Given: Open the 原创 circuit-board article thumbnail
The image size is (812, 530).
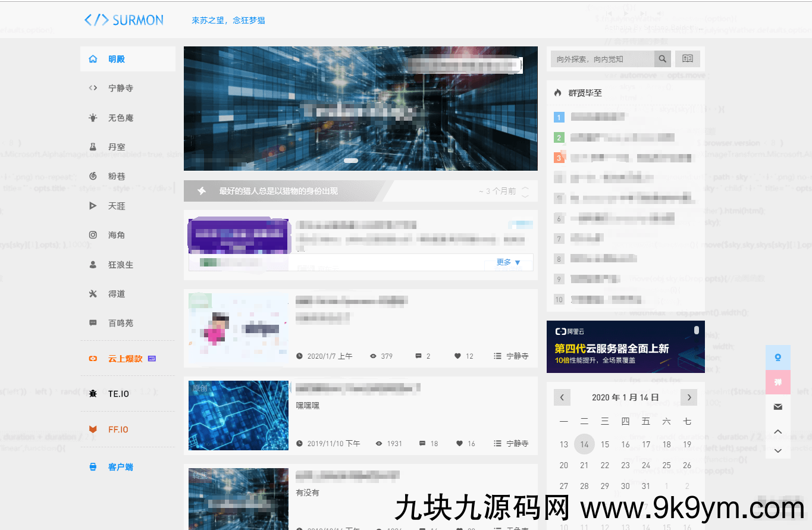Looking at the screenshot, I should pos(239,415).
